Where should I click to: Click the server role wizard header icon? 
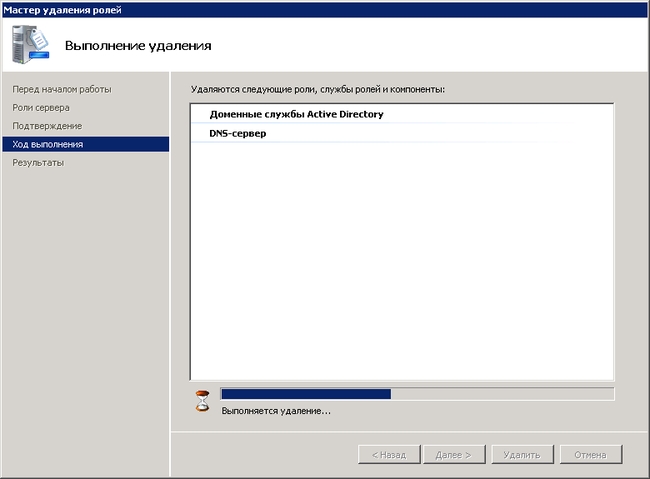[30, 44]
